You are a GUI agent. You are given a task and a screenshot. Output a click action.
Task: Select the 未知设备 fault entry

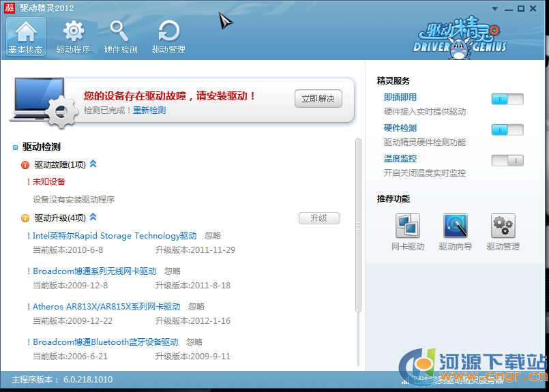(49, 181)
